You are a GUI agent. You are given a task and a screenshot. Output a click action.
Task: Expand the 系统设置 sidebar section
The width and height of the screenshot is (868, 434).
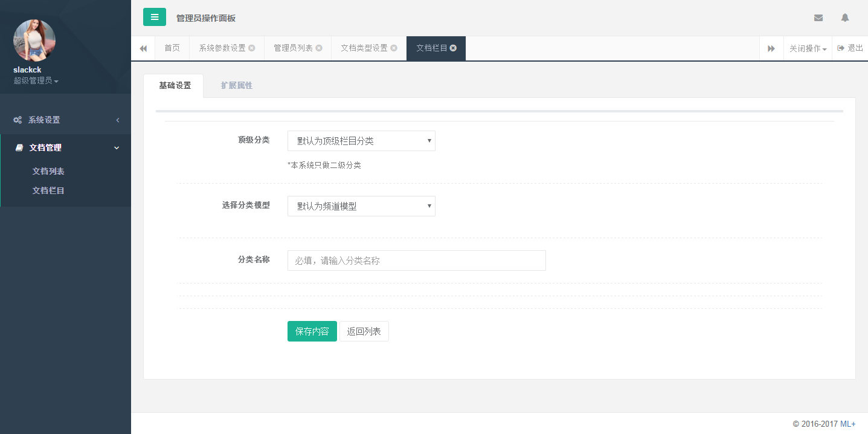coord(65,120)
